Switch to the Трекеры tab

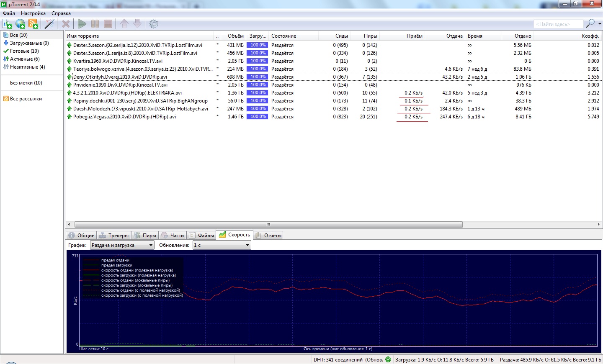114,236
